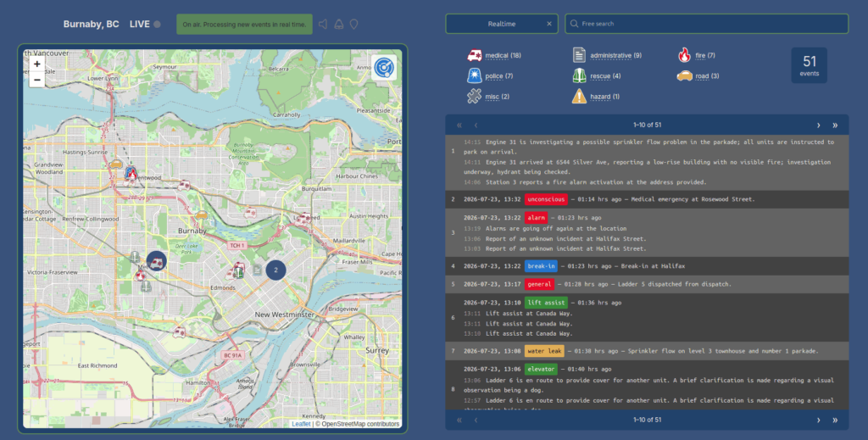Image resolution: width=868 pixels, height=440 pixels.
Task: Click the car marker near Hastings-Sunrise
Action: click(x=115, y=164)
